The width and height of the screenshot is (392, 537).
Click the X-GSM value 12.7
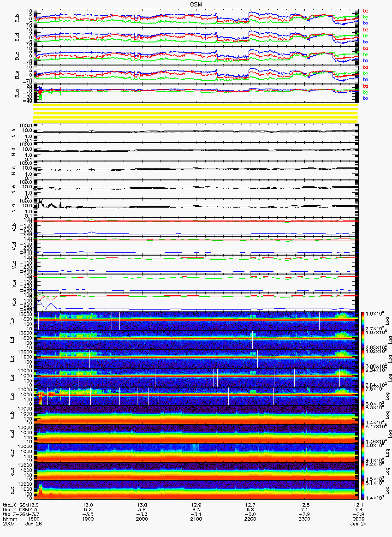coord(250,505)
